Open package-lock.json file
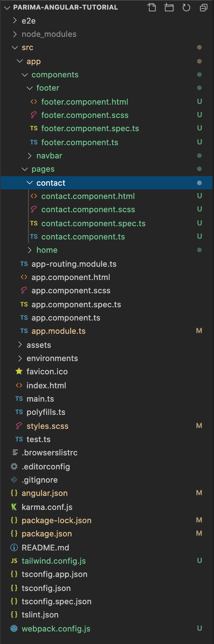This screenshot has width=214, height=644. tap(56, 520)
